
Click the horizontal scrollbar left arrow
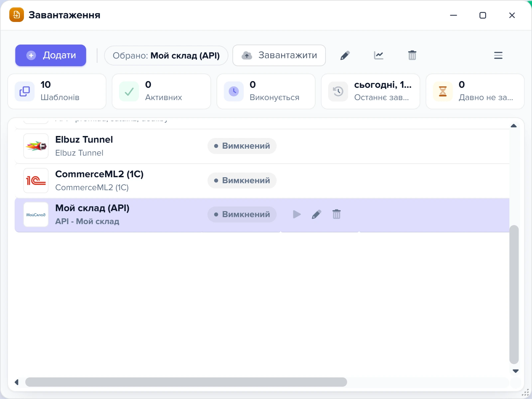[16, 382]
